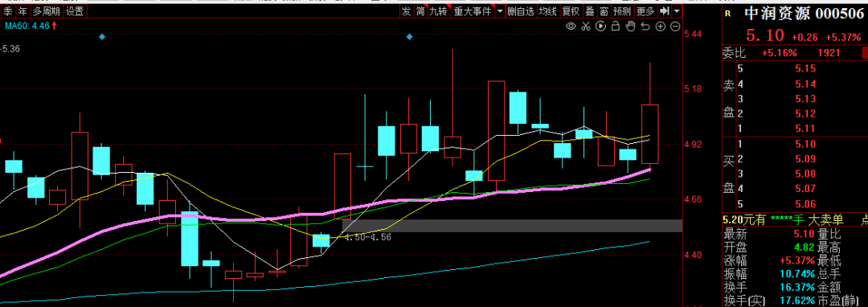This screenshot has height=307, width=868.
Task: Click the 九转 indicator button
Action: 439,10
